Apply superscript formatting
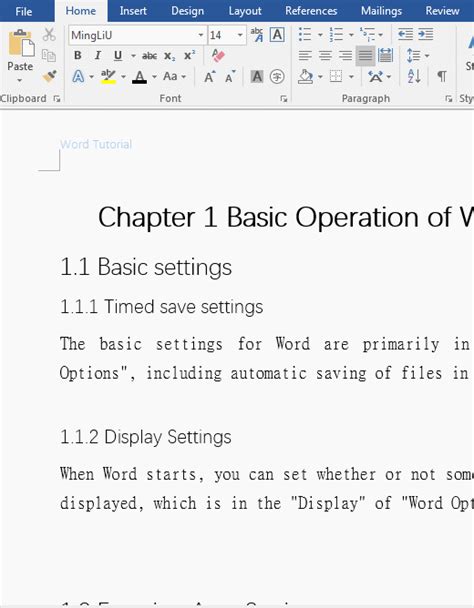Viewport: 474px width, 608px height. pyautogui.click(x=189, y=56)
